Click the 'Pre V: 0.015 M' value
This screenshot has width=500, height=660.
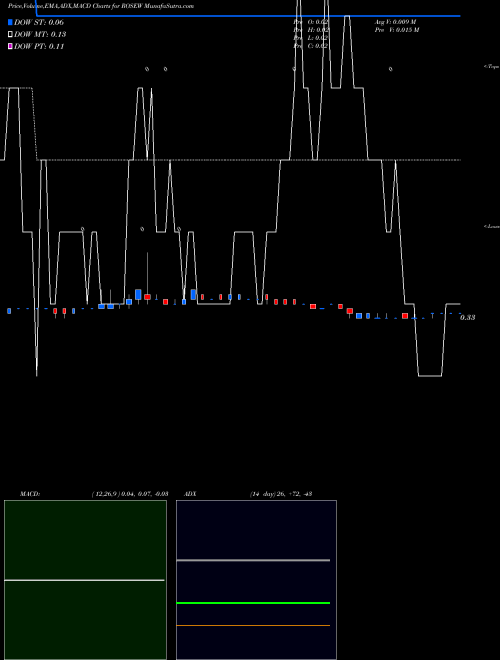(397, 30)
